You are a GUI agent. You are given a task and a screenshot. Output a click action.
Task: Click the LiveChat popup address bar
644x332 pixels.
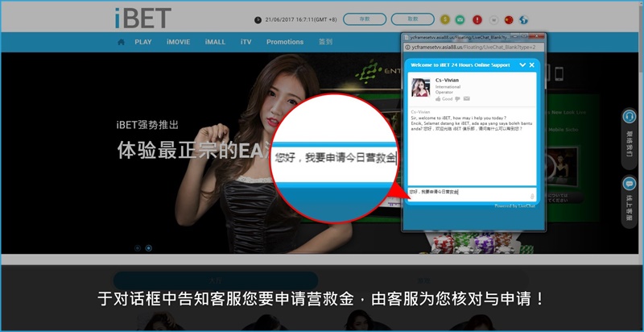coord(474,48)
